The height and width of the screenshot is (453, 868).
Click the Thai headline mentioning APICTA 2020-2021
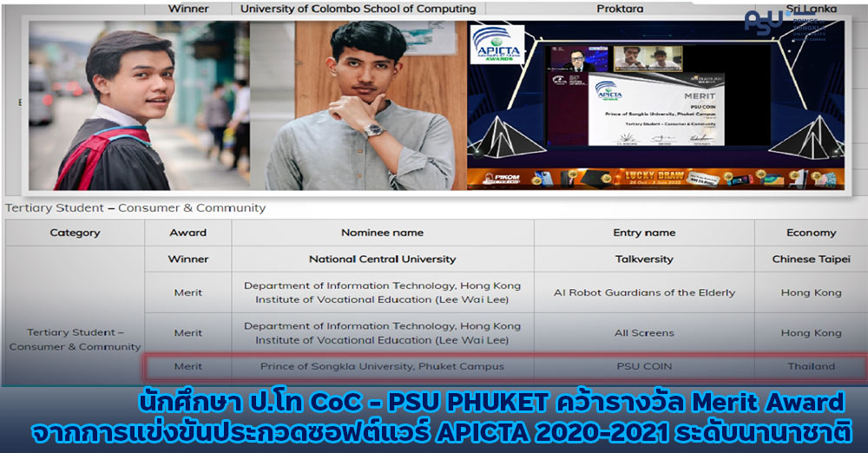[x=441, y=432]
